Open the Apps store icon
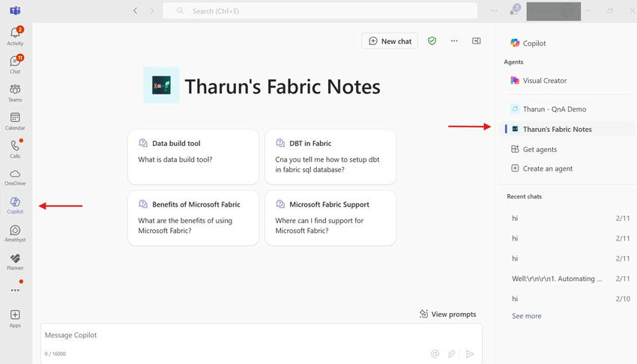 15,318
